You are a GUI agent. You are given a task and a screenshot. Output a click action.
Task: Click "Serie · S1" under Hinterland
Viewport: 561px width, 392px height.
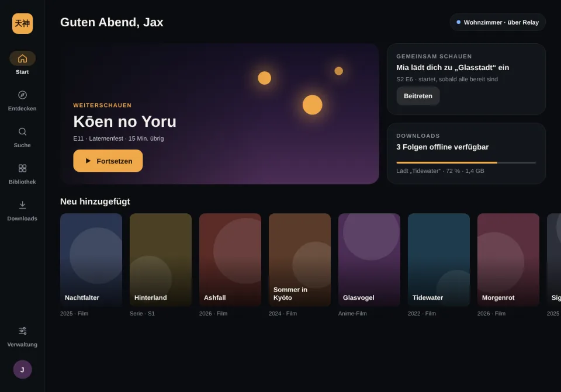tap(142, 313)
